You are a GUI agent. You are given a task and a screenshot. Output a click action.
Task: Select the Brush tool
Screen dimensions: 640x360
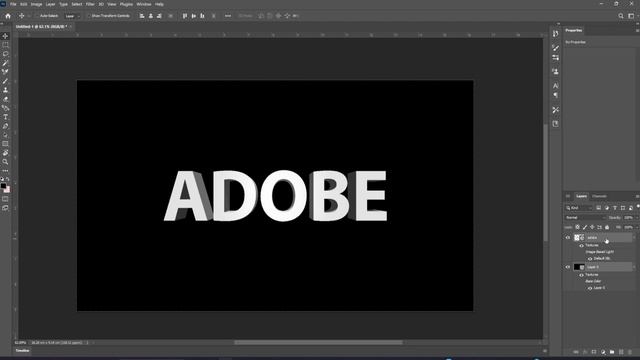[5, 81]
